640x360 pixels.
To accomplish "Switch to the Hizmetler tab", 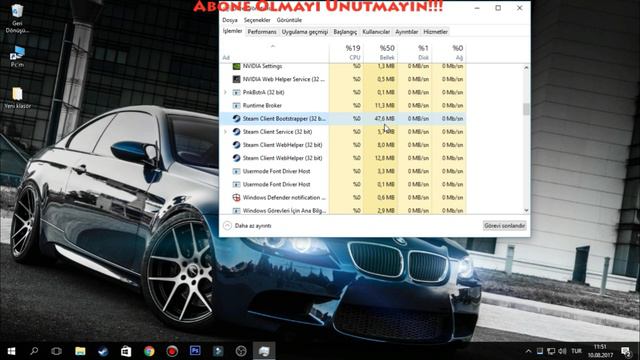I will tap(436, 32).
